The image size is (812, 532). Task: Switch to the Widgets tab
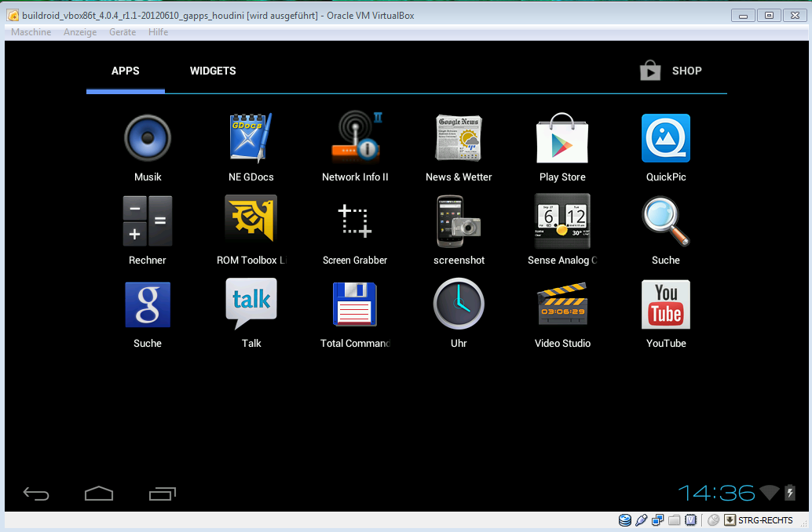[213, 71]
